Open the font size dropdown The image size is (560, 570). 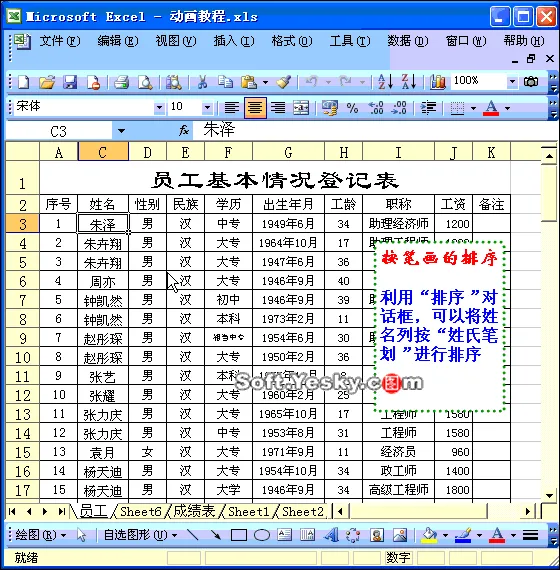click(x=207, y=108)
